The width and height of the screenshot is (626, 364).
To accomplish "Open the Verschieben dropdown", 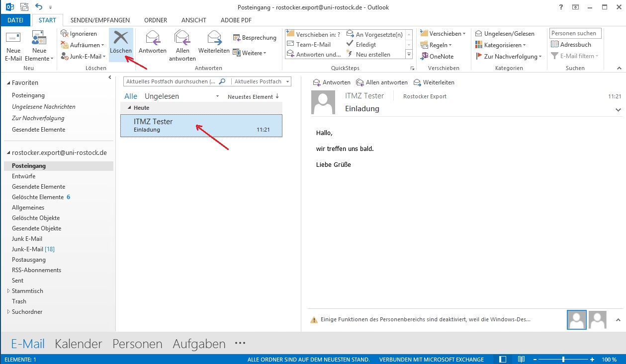I will [443, 34].
